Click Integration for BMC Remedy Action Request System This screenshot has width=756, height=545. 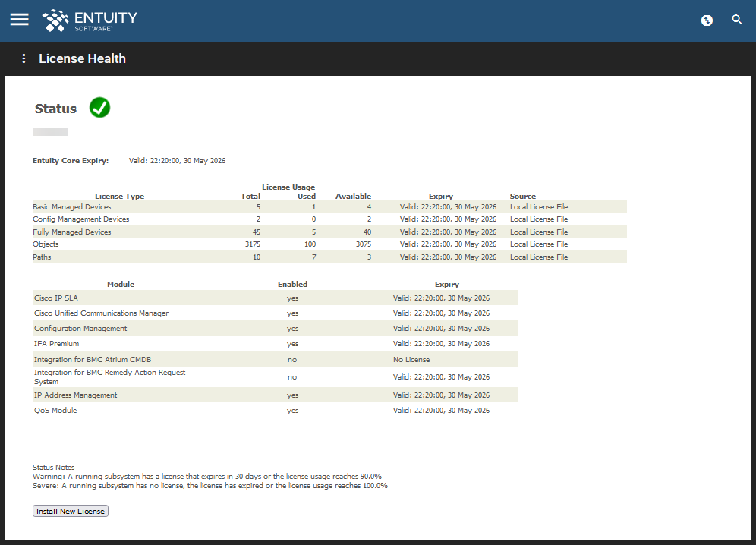(x=109, y=376)
